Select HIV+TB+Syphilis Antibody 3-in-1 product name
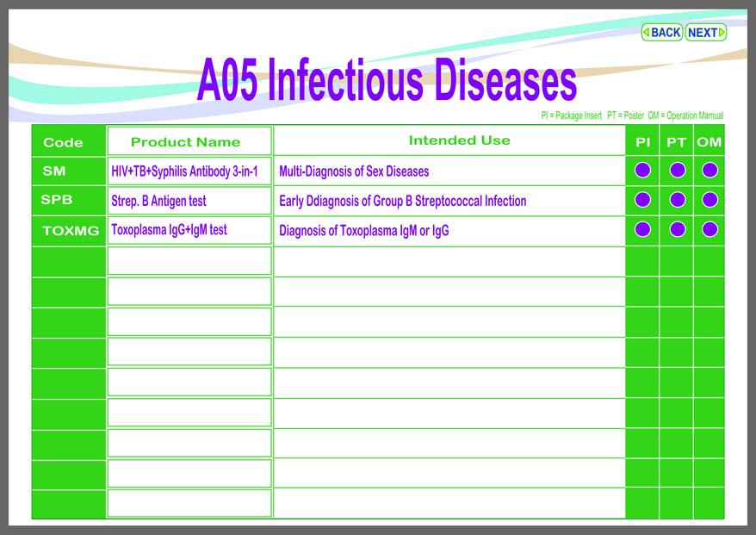This screenshot has height=535, width=756. point(184,171)
